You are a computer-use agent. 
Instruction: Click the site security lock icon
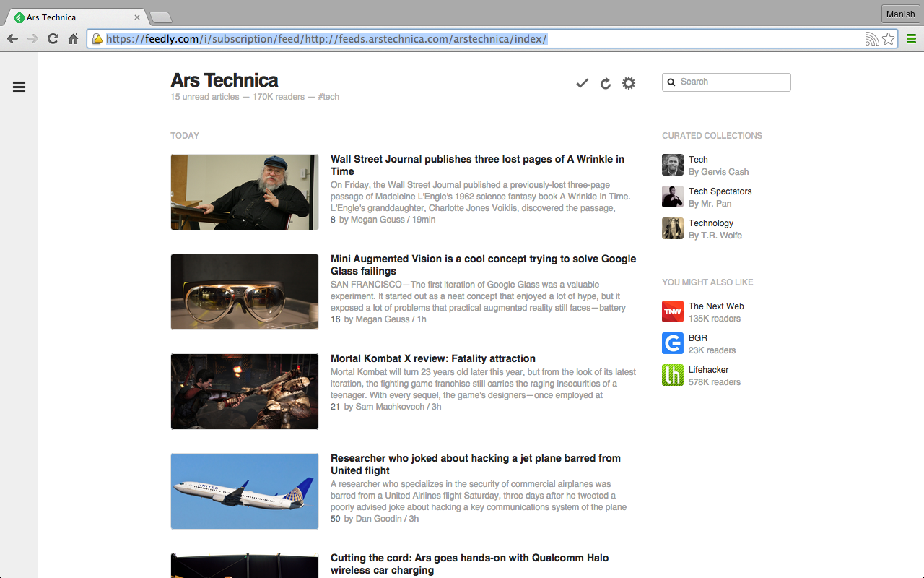[97, 39]
